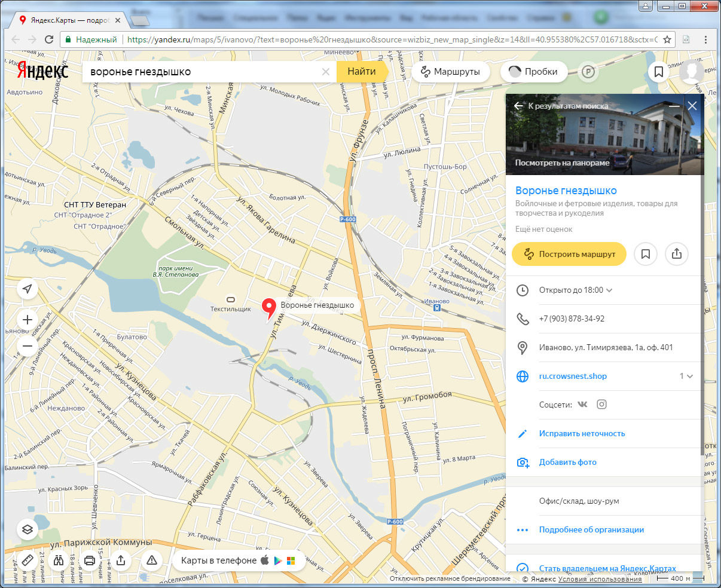Save the place with the card's bookmark button

click(x=646, y=254)
